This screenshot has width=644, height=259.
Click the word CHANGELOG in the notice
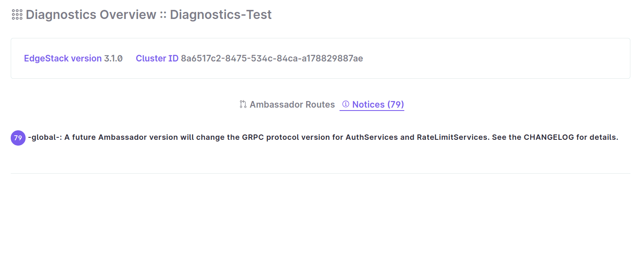point(549,137)
